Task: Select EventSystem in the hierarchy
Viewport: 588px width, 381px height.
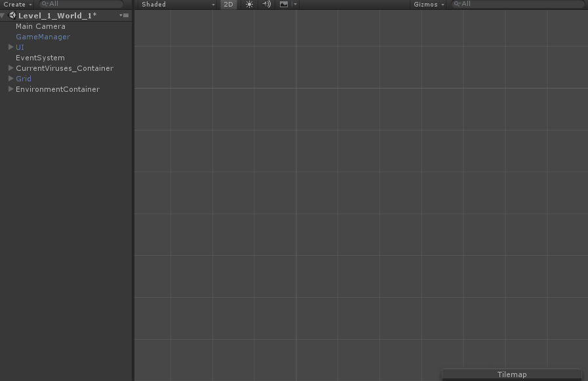Action: click(40, 58)
